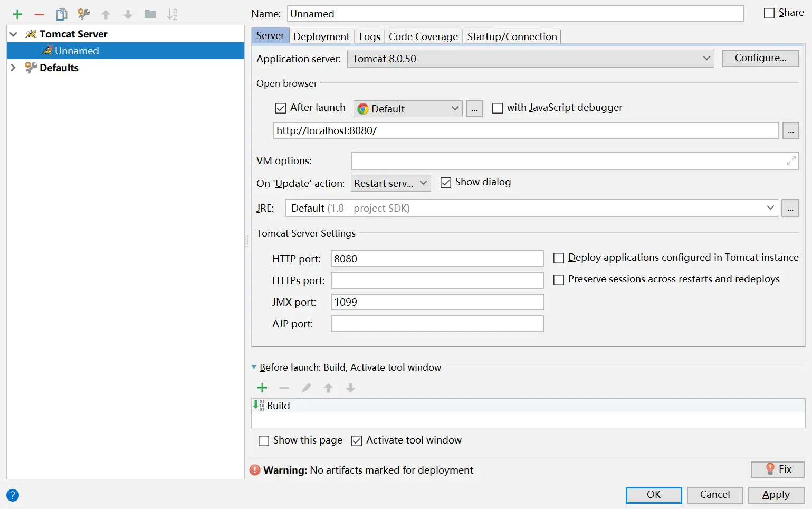Image resolution: width=812 pixels, height=509 pixels.
Task: Add a new configuration with the green plus
Action: pos(17,14)
